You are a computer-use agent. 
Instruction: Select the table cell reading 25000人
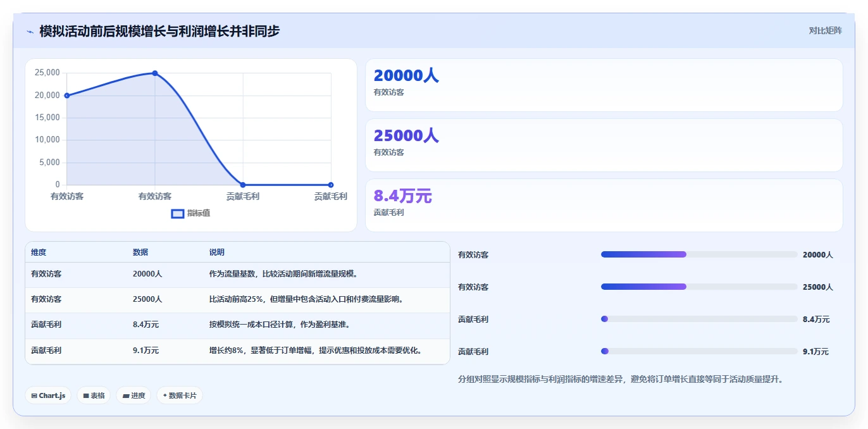pos(147,299)
